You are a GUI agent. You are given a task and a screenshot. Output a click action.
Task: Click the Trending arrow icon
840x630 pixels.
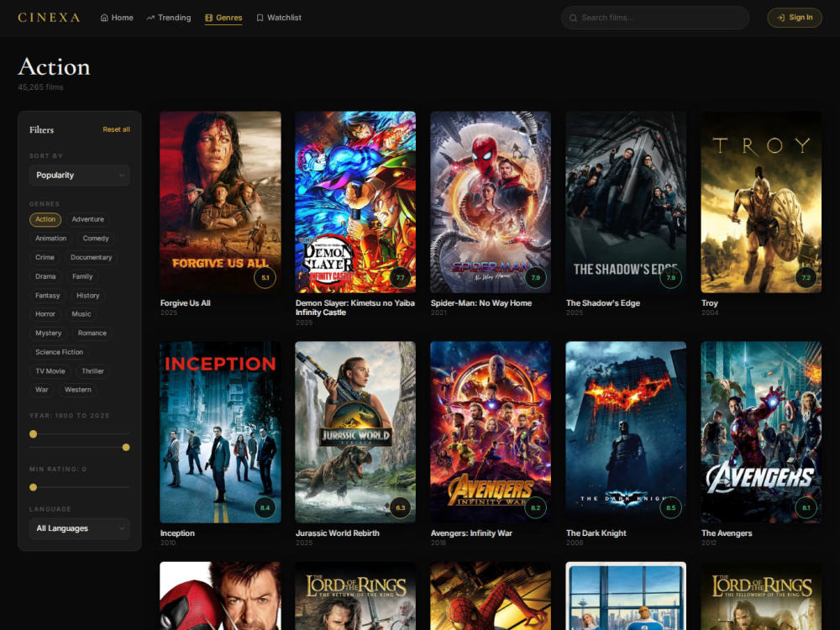click(150, 18)
